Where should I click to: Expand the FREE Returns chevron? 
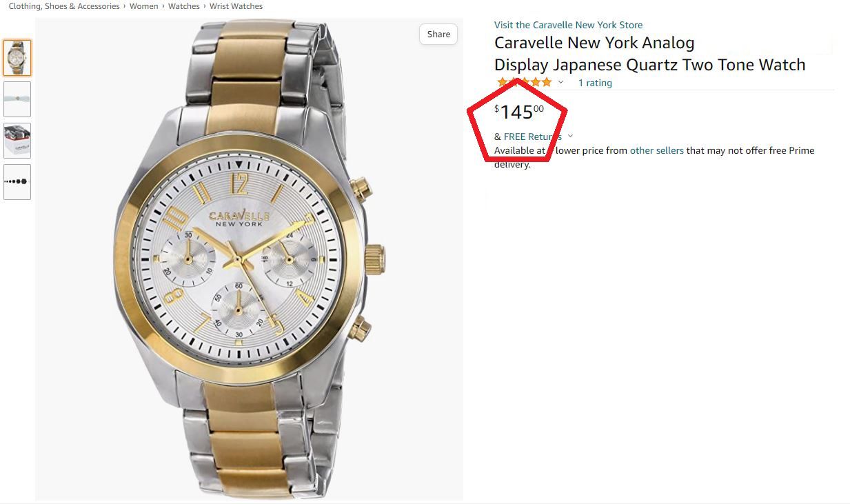point(570,137)
